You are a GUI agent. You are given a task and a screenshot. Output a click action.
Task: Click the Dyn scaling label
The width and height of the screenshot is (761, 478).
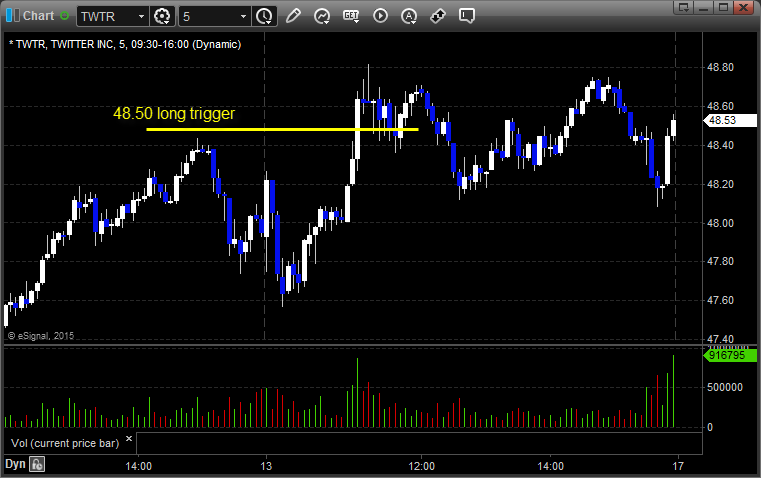tap(15, 464)
